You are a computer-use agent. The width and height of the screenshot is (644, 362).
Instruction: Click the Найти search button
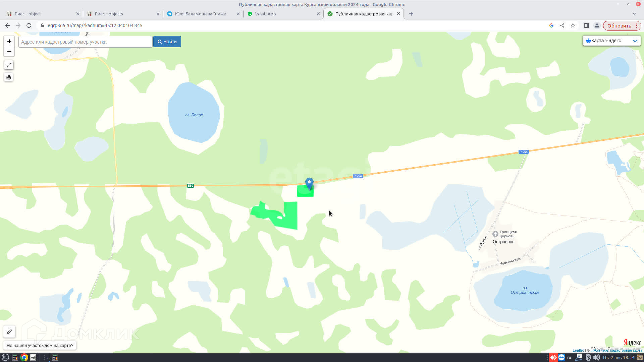point(167,42)
